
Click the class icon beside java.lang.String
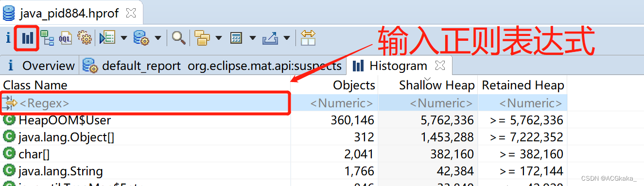coord(9,171)
